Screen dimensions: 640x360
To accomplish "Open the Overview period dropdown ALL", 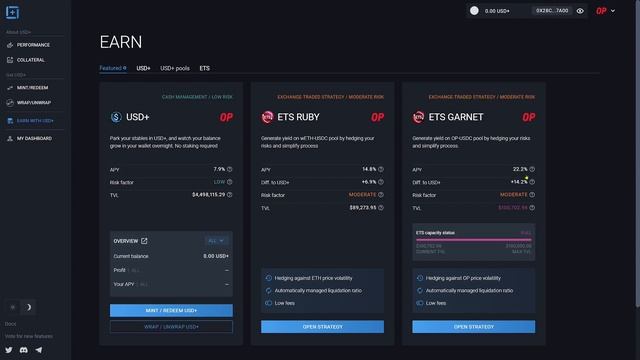I will click(x=216, y=241).
